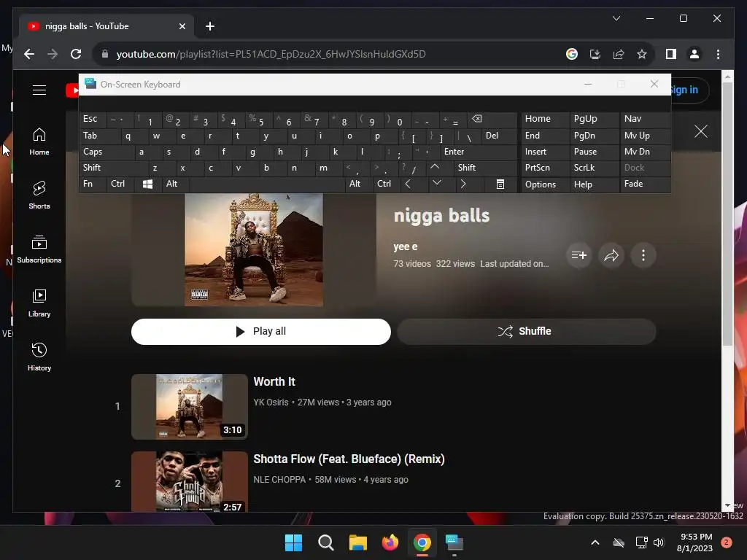This screenshot has height=560, width=747.
Task: Click NLE CHOPPA channel name
Action: tap(279, 480)
